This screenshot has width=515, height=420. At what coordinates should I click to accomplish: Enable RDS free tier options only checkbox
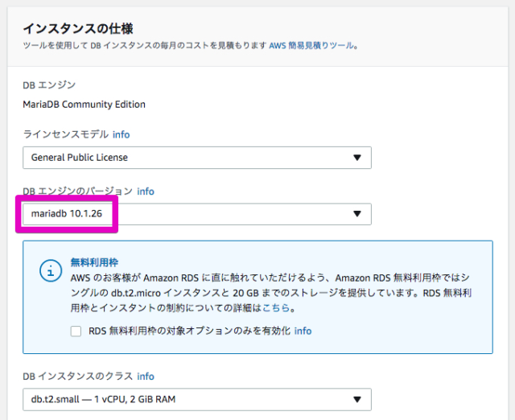click(x=76, y=331)
